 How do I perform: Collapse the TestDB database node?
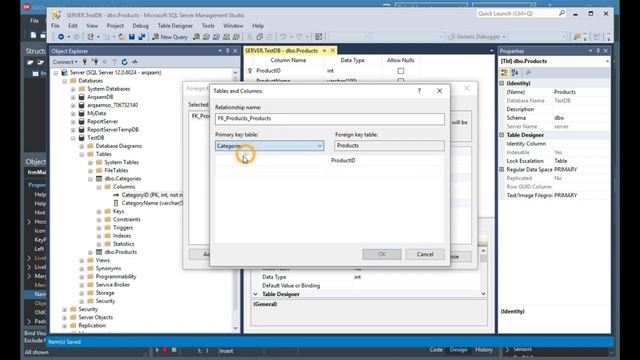73,138
